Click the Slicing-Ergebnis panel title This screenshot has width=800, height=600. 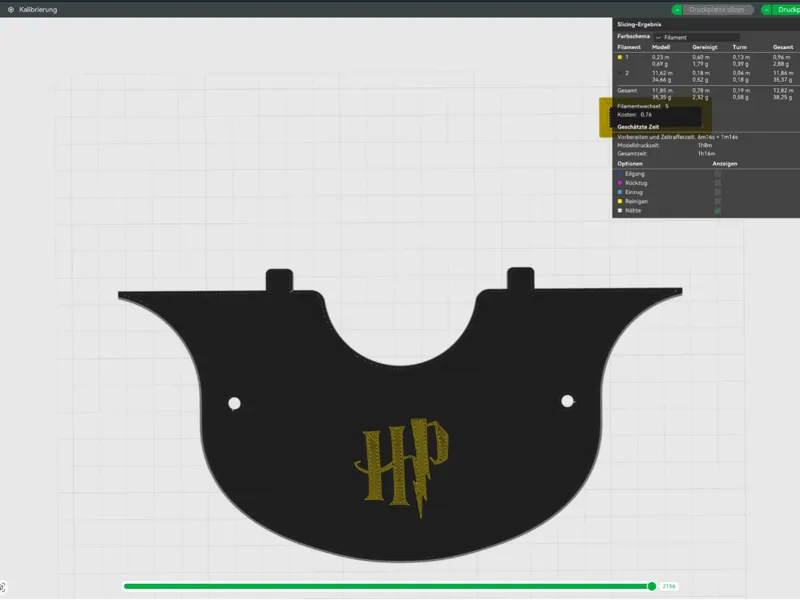(639, 24)
